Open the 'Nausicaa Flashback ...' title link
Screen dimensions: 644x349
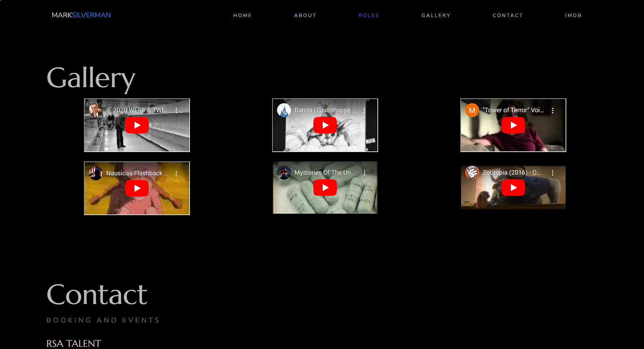(137, 173)
